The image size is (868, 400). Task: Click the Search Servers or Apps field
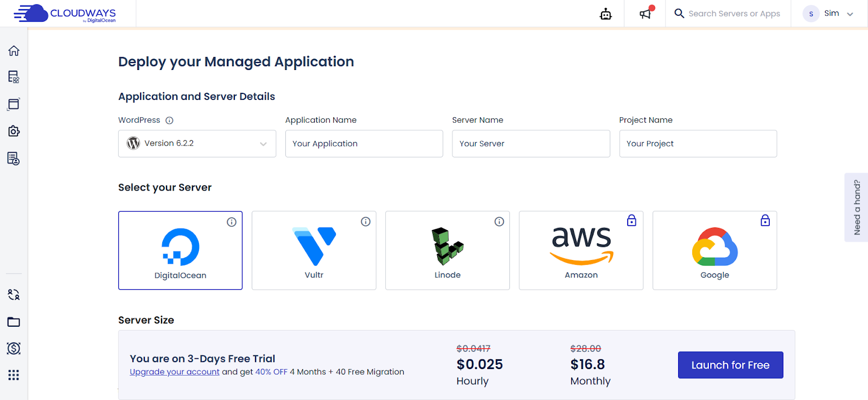pos(734,14)
